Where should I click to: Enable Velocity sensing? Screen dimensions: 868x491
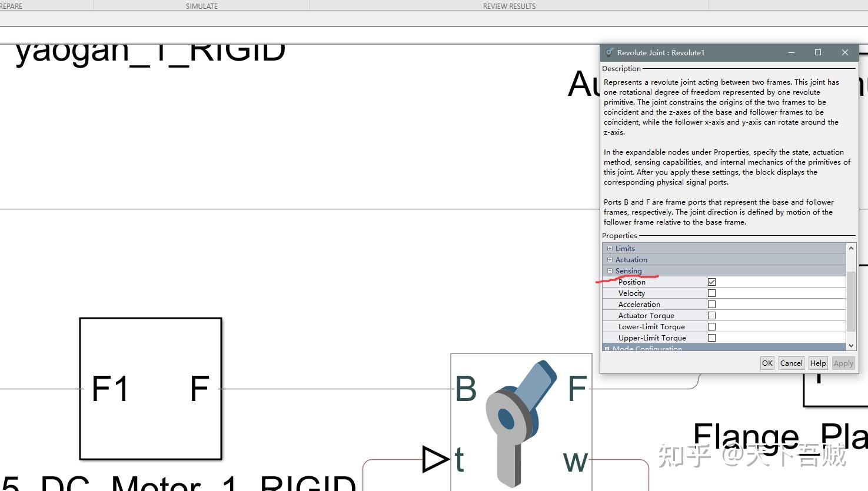[x=711, y=292]
